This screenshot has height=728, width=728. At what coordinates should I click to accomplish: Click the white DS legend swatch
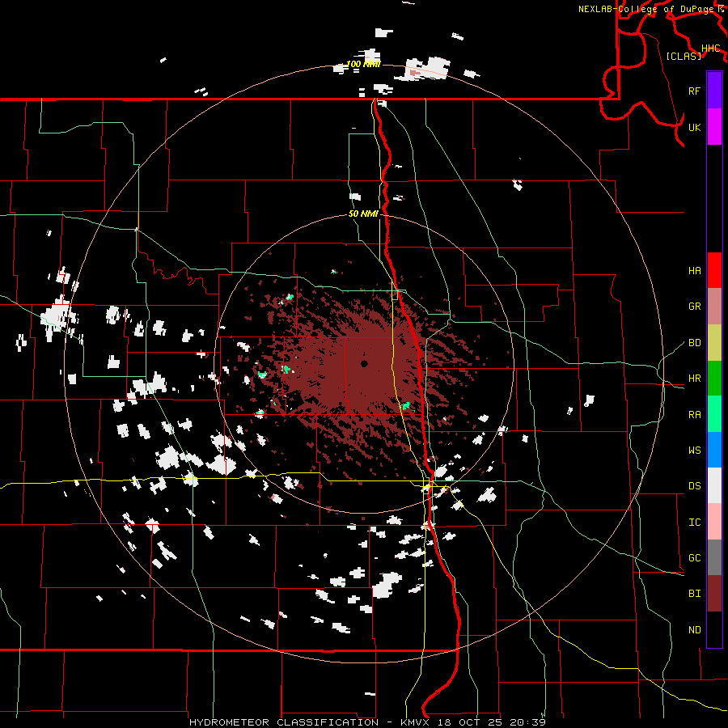[x=714, y=485]
